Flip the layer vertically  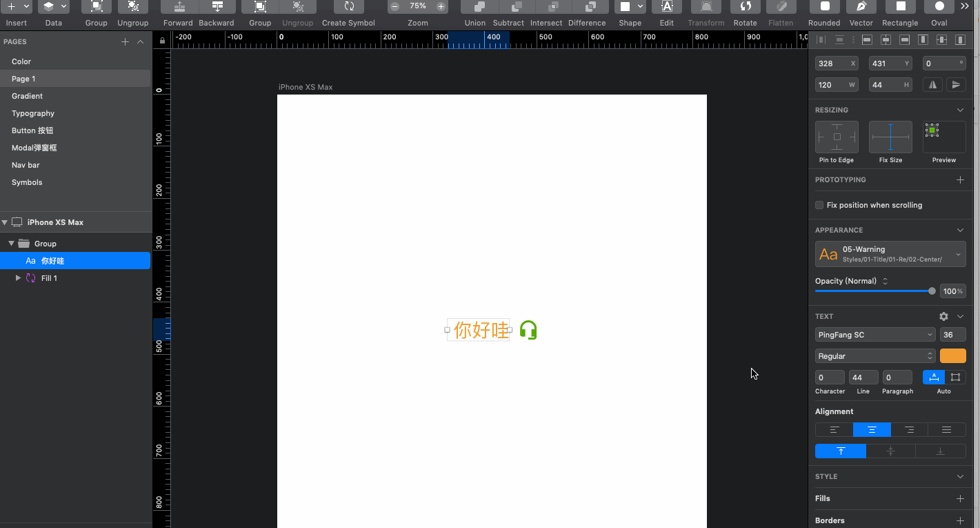pyautogui.click(x=956, y=85)
